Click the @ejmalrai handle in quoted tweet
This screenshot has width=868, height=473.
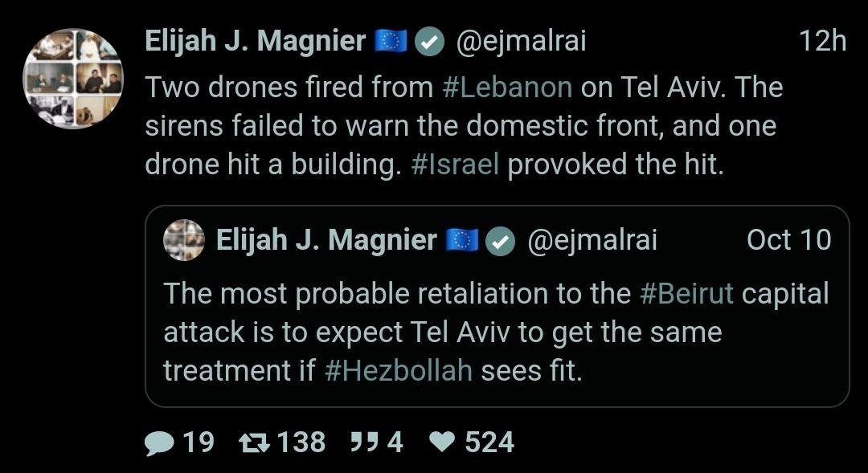click(592, 240)
